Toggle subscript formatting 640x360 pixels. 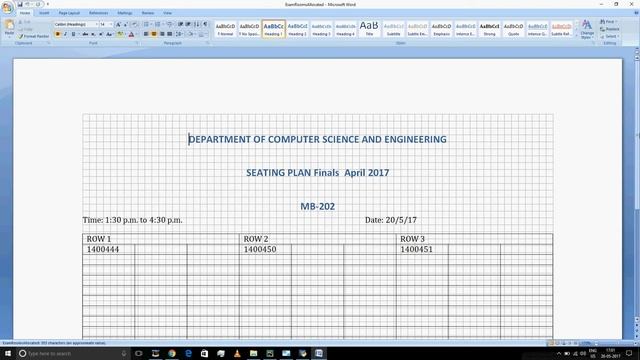click(x=93, y=34)
